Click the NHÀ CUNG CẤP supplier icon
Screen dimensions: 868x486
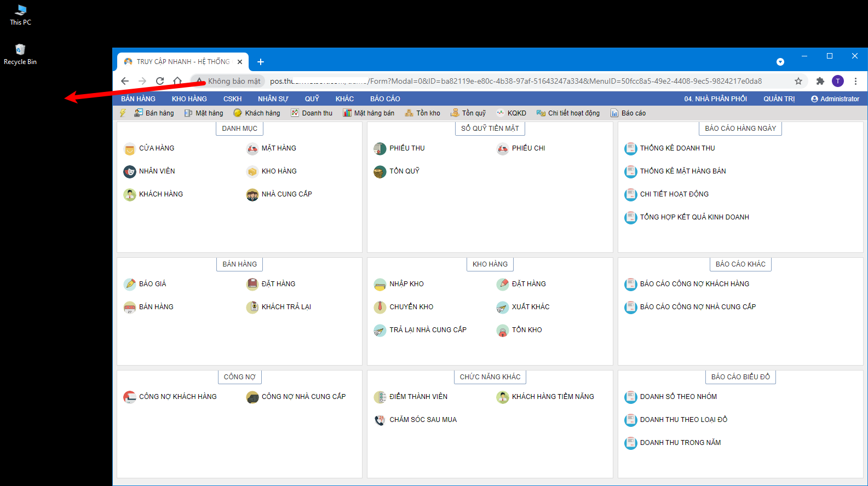point(252,195)
